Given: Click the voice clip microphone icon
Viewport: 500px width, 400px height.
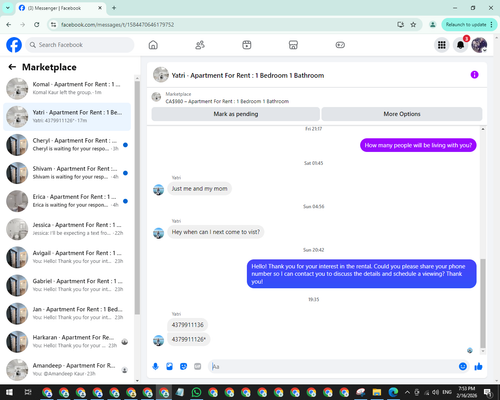Looking at the screenshot, I should [x=155, y=366].
